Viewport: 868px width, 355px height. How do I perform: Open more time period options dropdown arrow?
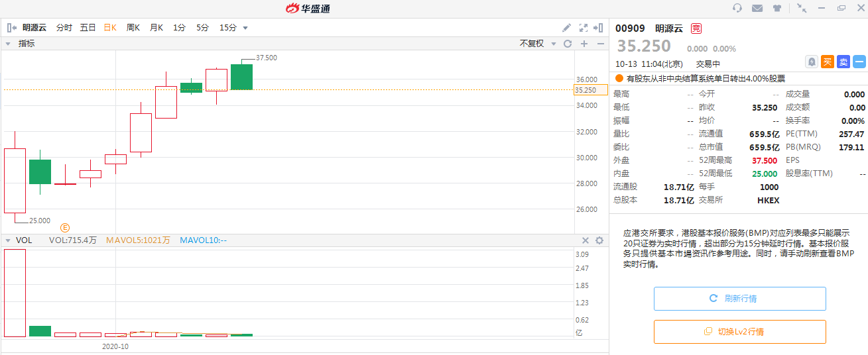click(x=245, y=28)
